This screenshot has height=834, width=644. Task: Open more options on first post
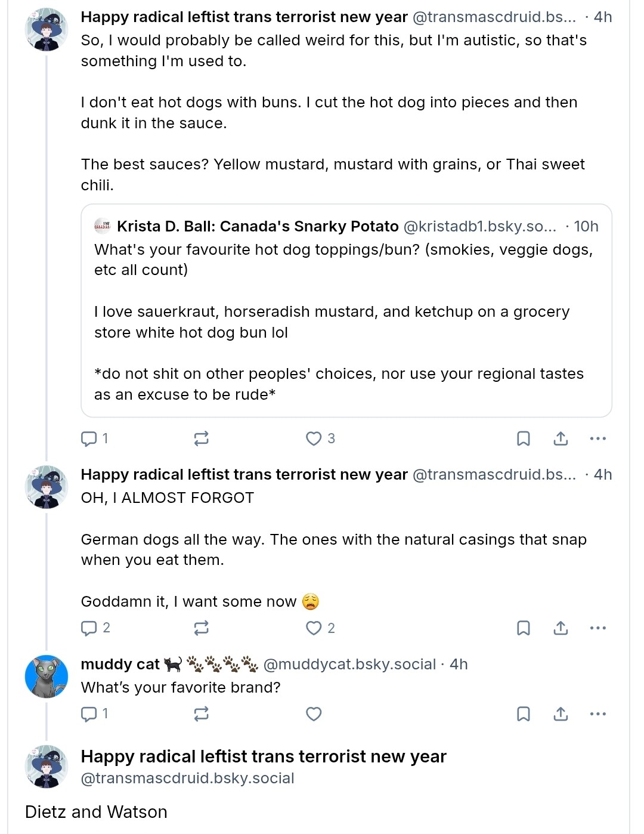pyautogui.click(x=597, y=439)
